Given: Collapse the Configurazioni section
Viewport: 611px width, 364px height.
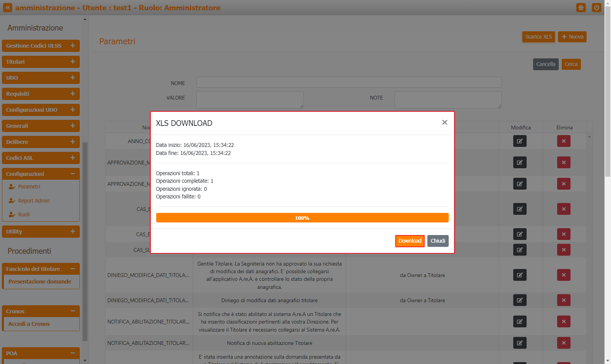Looking at the screenshot, I should point(73,174).
